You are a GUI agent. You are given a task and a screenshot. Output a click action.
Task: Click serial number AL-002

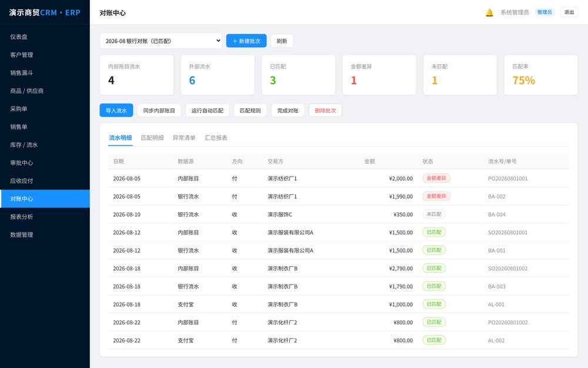[496, 340]
